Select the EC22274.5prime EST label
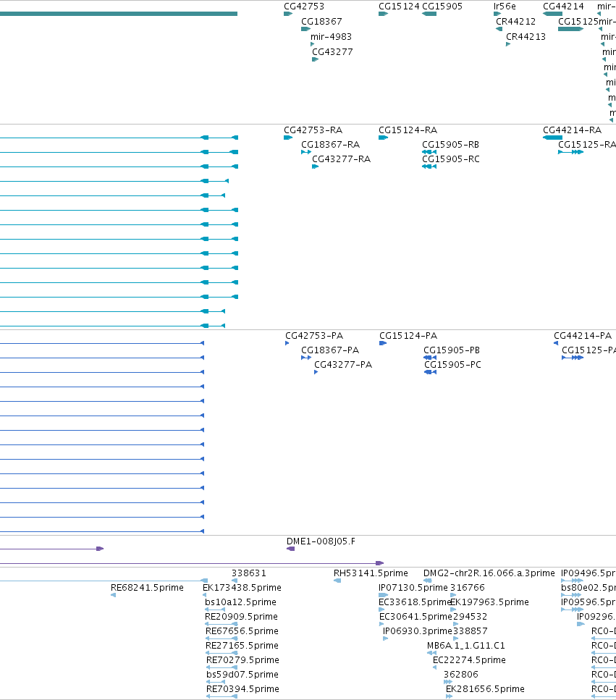616x700 pixels. [x=470, y=660]
